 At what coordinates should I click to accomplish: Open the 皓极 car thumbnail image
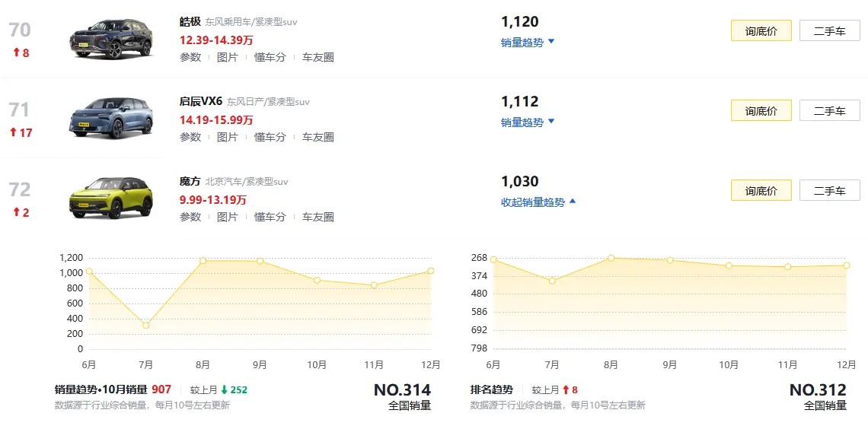tap(110, 39)
